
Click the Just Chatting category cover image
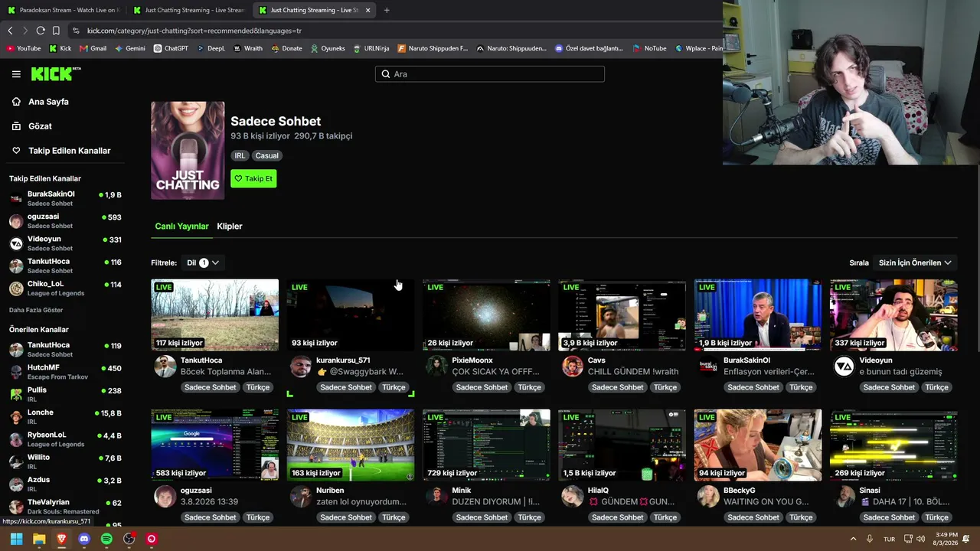point(188,151)
